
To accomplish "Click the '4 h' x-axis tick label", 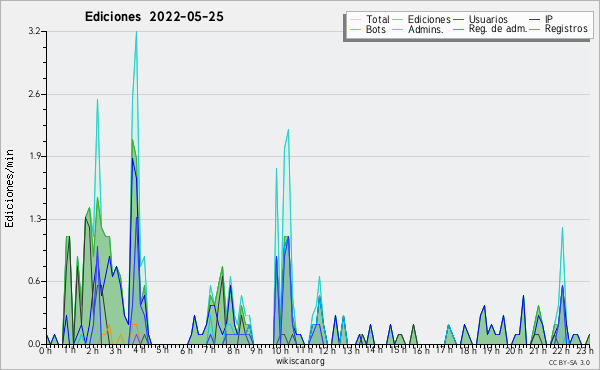I will coord(140,350).
